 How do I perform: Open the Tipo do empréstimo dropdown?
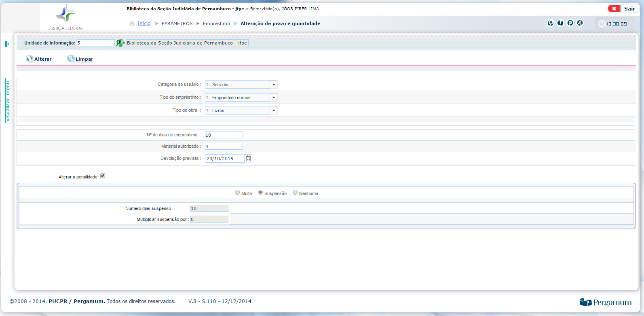tap(274, 98)
